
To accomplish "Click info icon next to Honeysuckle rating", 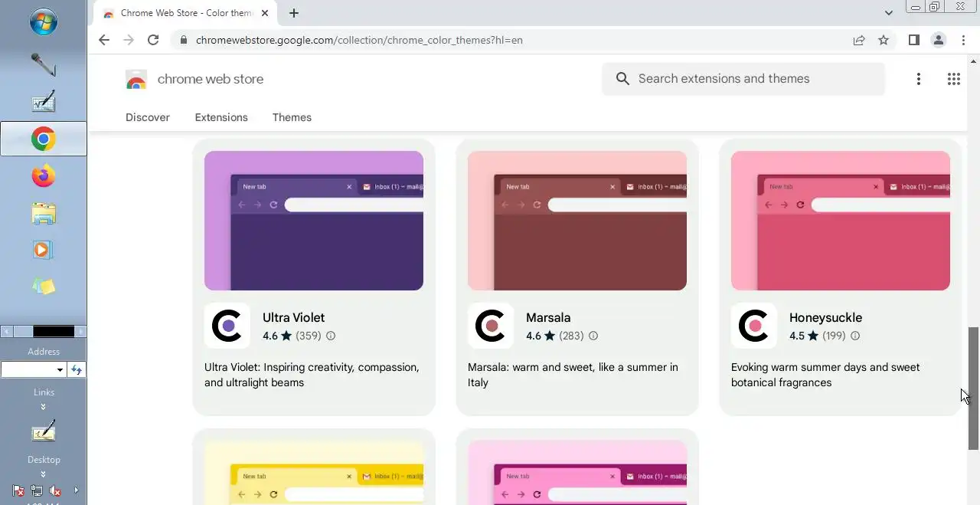I will 855,336.
